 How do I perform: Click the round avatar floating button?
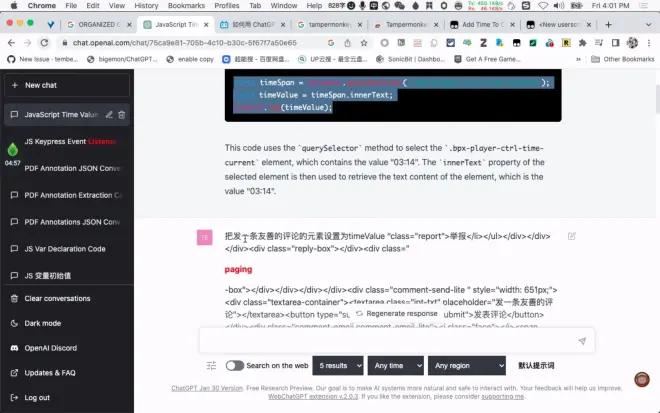click(x=642, y=379)
